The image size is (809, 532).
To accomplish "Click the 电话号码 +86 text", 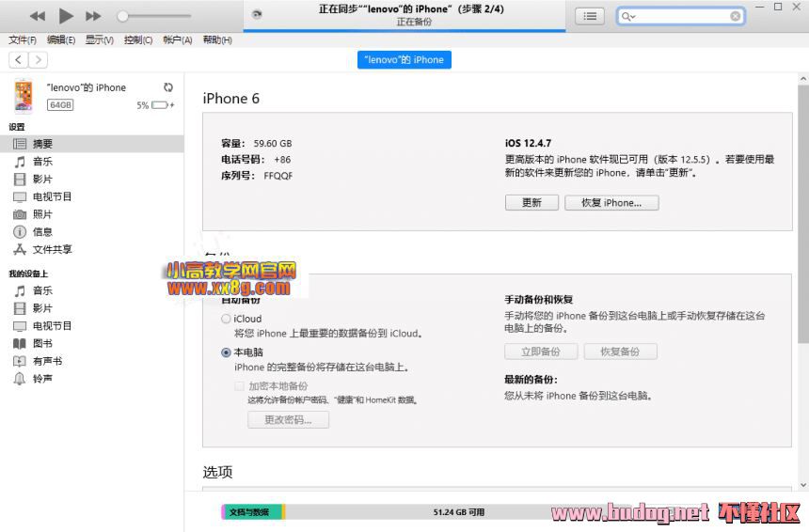I will (256, 159).
